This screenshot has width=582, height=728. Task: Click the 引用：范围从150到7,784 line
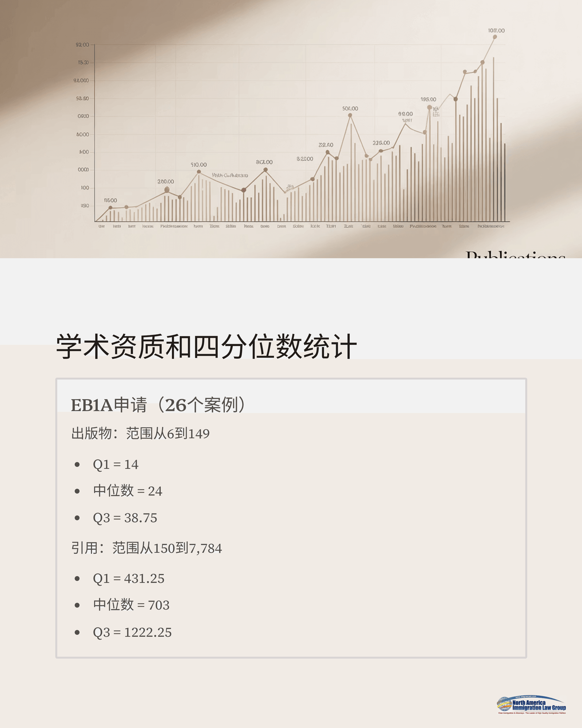point(146,548)
